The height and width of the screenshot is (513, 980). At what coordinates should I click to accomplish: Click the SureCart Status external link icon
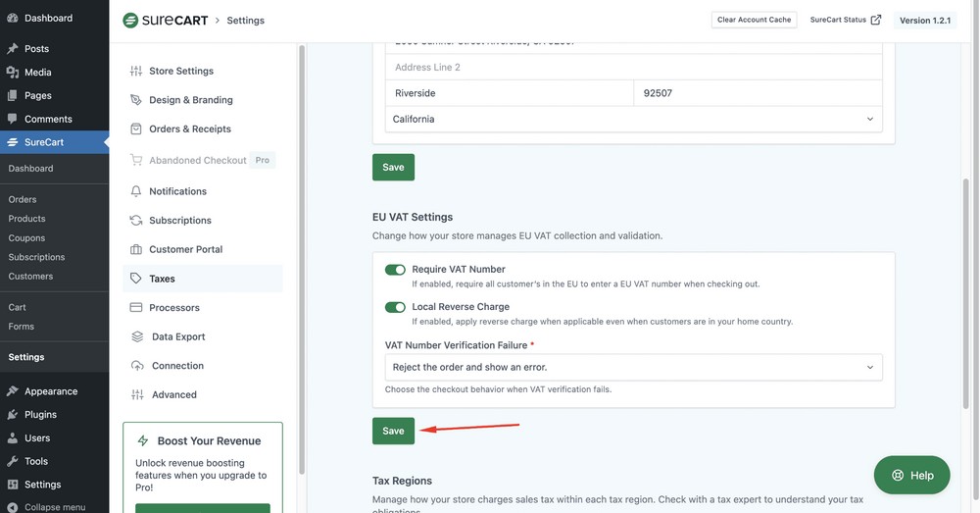[x=876, y=20]
